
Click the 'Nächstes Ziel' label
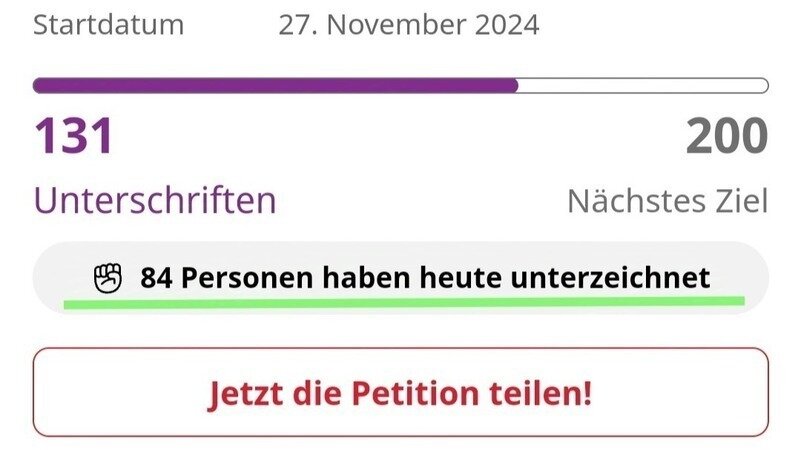click(x=667, y=201)
